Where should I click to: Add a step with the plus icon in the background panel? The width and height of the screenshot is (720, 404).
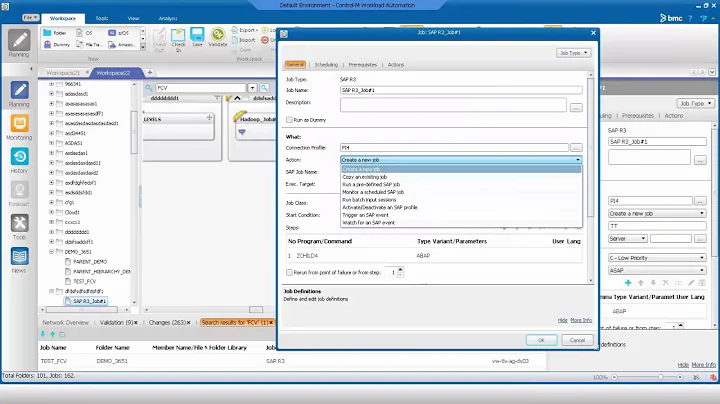[628, 283]
